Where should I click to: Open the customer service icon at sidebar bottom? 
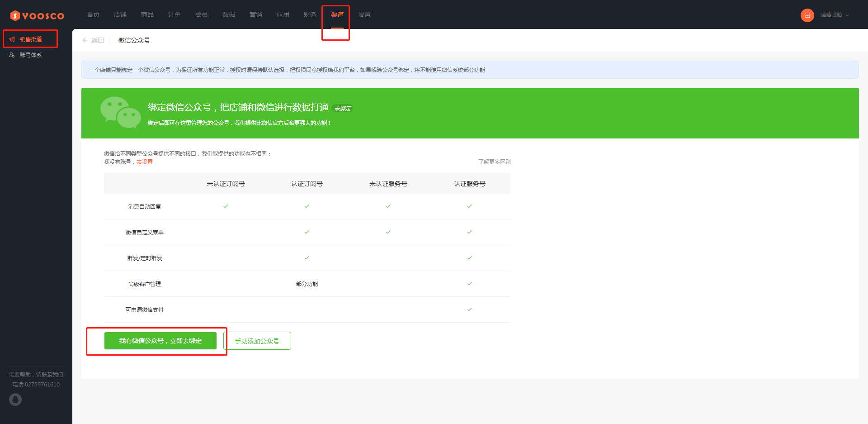point(15,400)
